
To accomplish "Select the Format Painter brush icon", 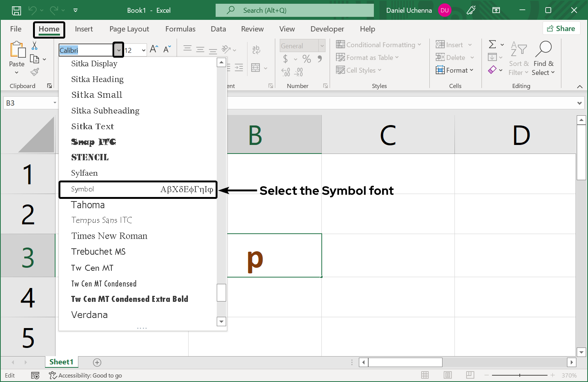I will [x=35, y=72].
